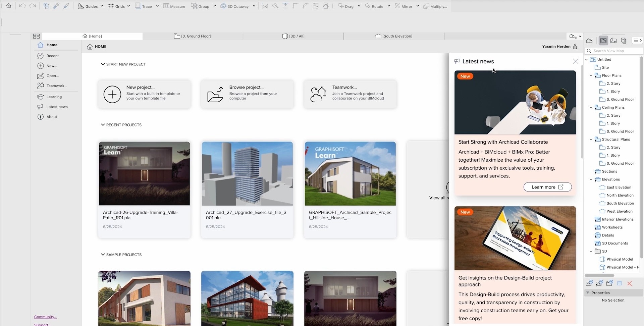Open the Community... link
The image size is (644, 326).
[45, 317]
